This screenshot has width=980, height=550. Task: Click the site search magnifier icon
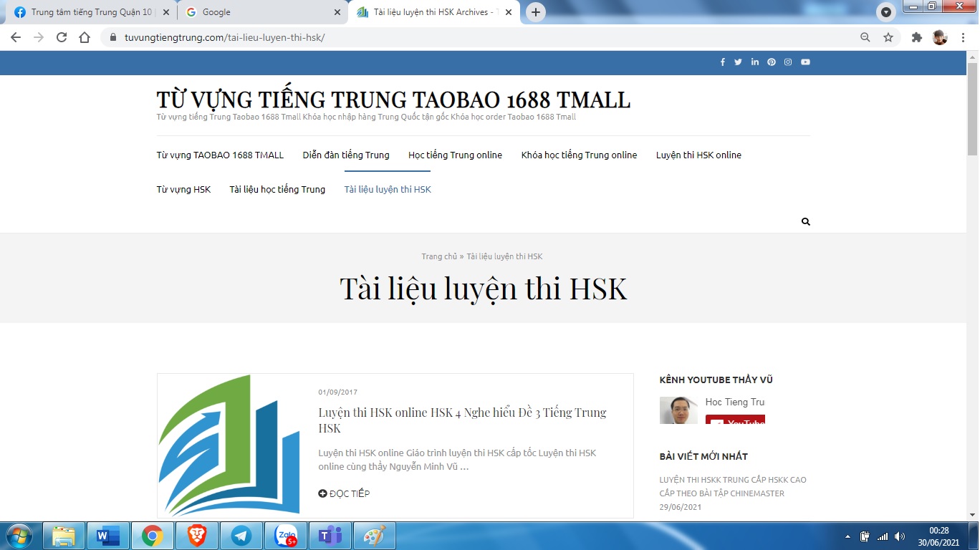(x=806, y=222)
